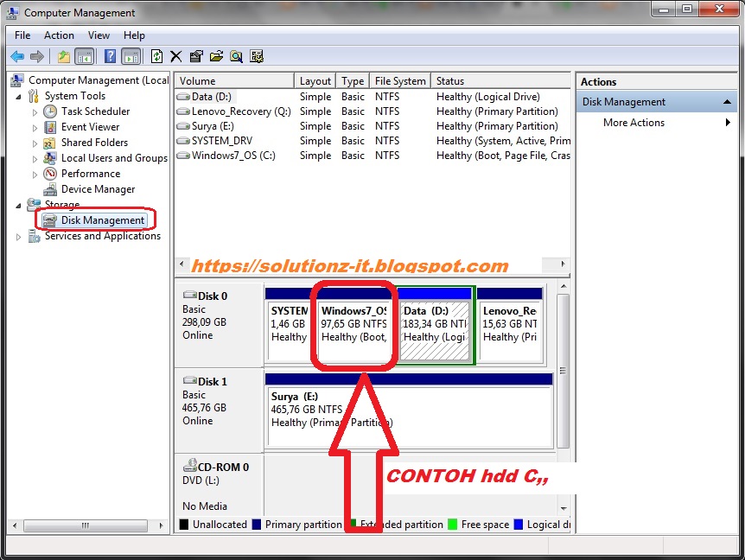Screen dimensions: 745x560
Task: Expand Local Users and Groups node arrow
Action: pyautogui.click(x=35, y=159)
